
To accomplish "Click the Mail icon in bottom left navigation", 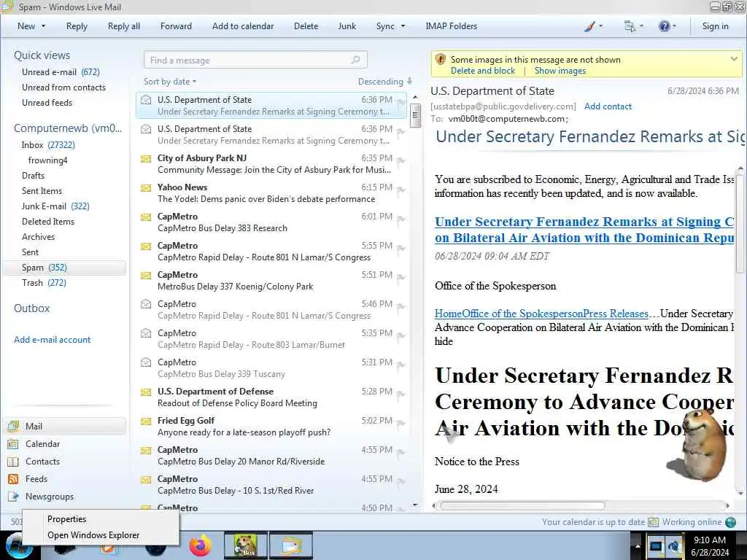I will coord(13,426).
